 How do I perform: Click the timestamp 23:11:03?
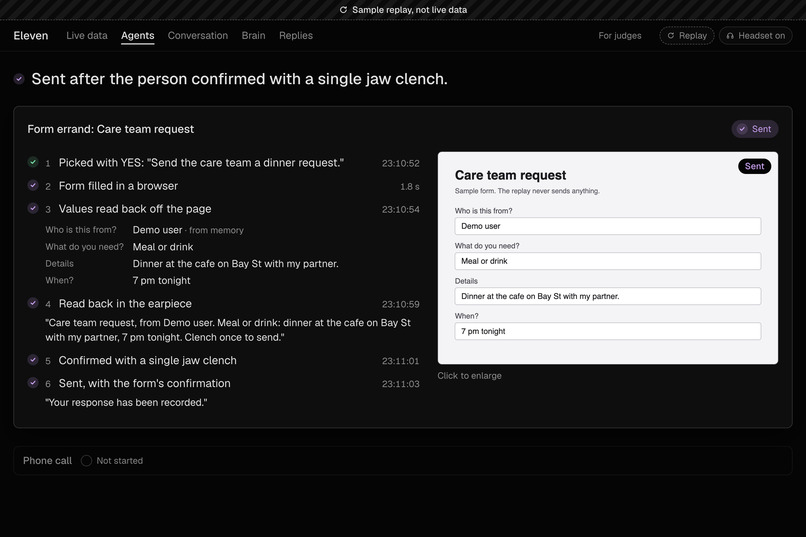[400, 384]
